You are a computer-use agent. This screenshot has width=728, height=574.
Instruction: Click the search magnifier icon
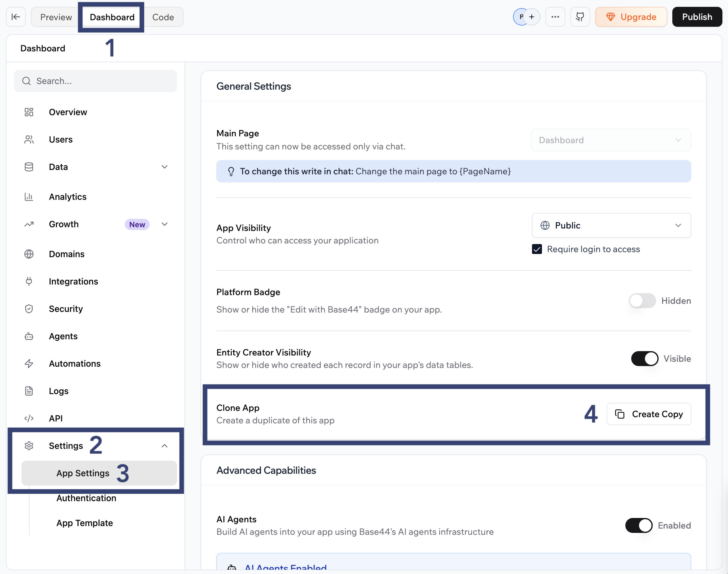click(x=26, y=81)
